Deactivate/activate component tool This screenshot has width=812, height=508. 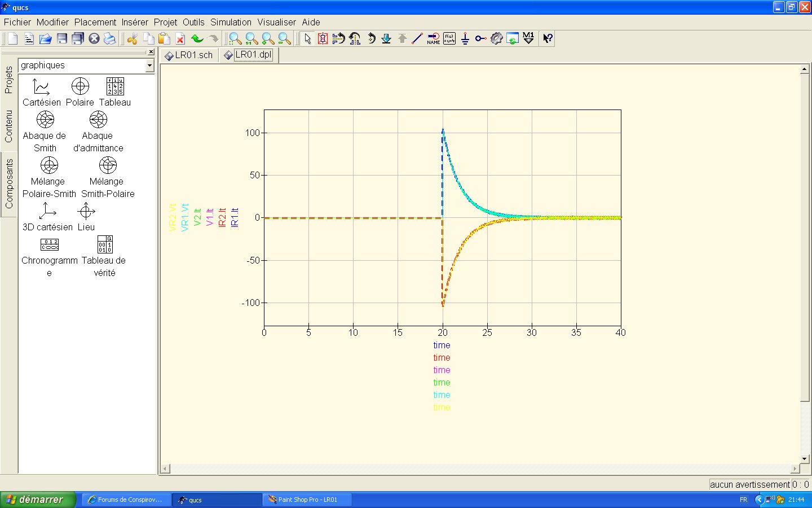[x=323, y=38]
